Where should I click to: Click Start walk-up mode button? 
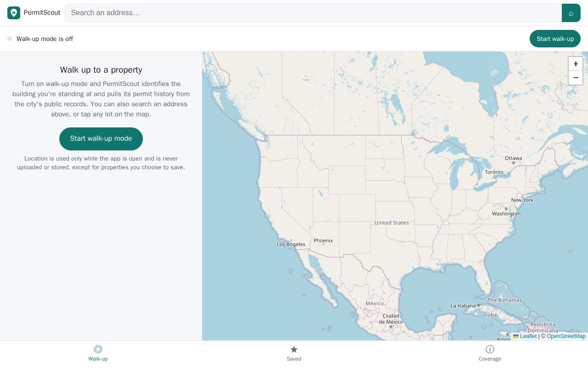point(101,138)
